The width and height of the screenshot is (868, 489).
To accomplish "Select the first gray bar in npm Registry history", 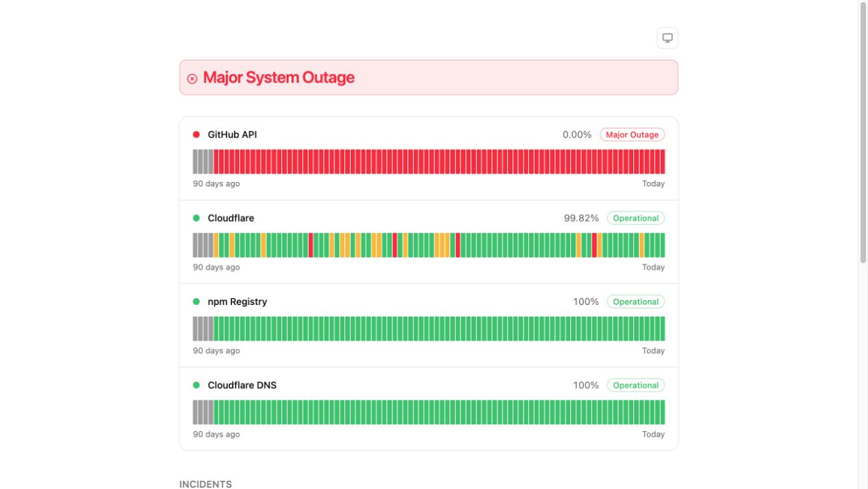I will point(195,329).
